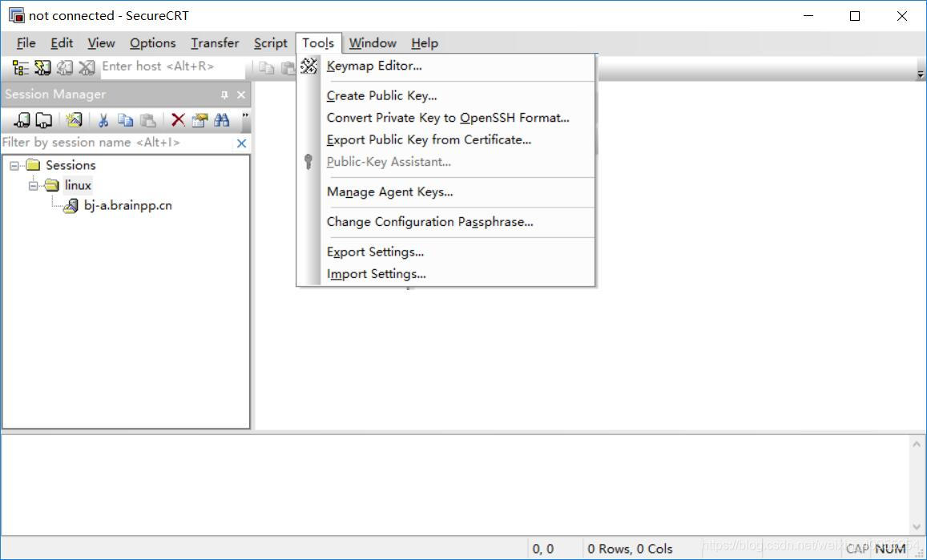
Task: Click scroll up arrow in bottom pane
Action: 917,444
